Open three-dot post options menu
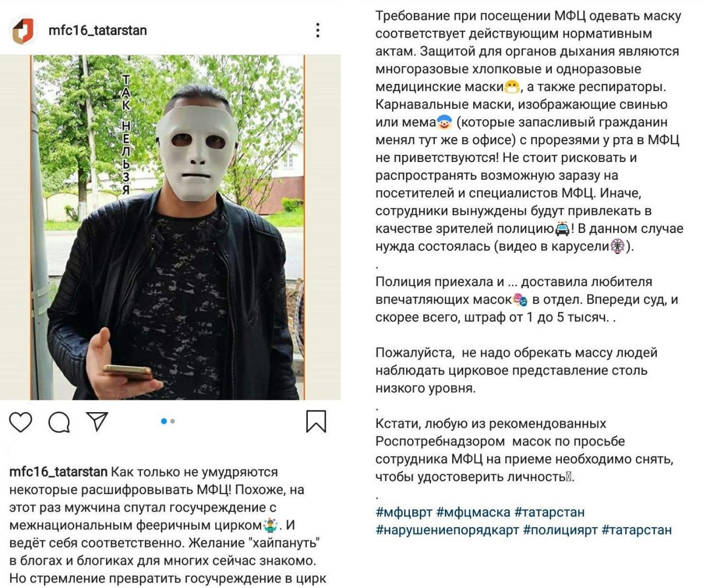The image size is (710, 588). pos(318,30)
